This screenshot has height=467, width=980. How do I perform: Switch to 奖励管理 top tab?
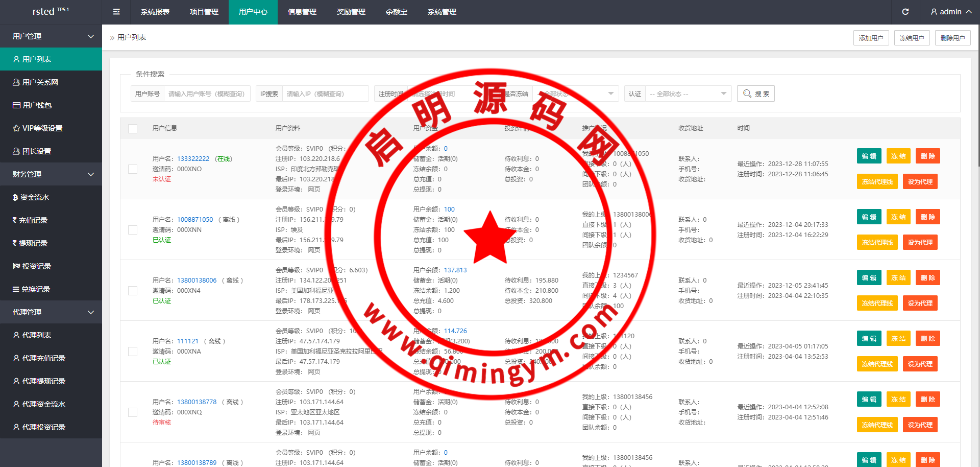[x=351, y=12]
